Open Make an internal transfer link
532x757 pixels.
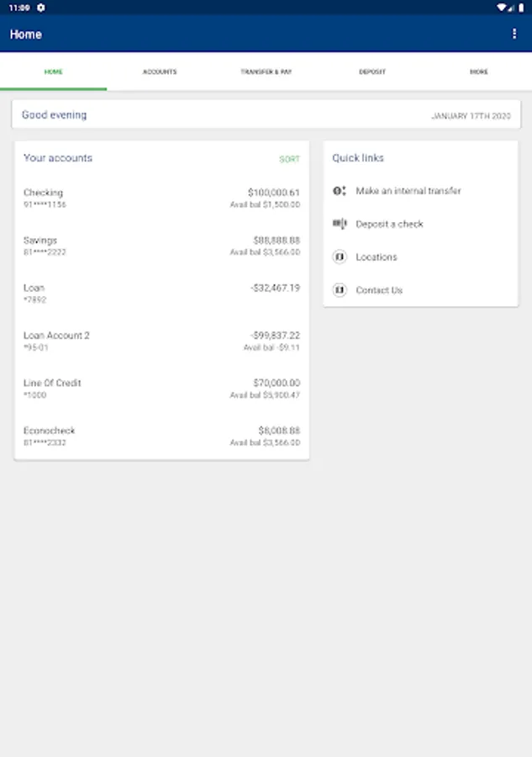(408, 191)
